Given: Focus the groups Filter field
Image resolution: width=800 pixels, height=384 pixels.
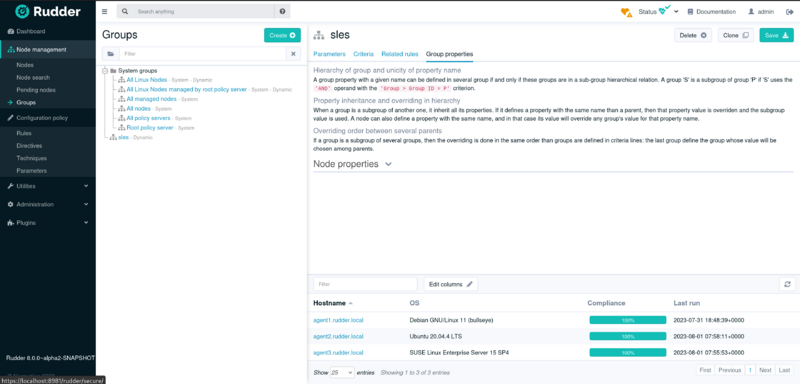Looking at the screenshot, I should pos(203,54).
